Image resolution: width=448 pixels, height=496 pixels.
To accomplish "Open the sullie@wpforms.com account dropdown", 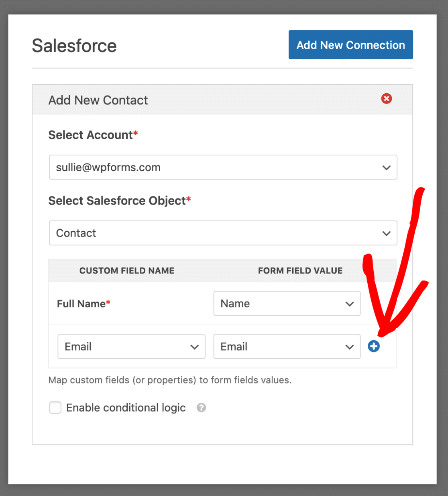I will pyautogui.click(x=223, y=167).
